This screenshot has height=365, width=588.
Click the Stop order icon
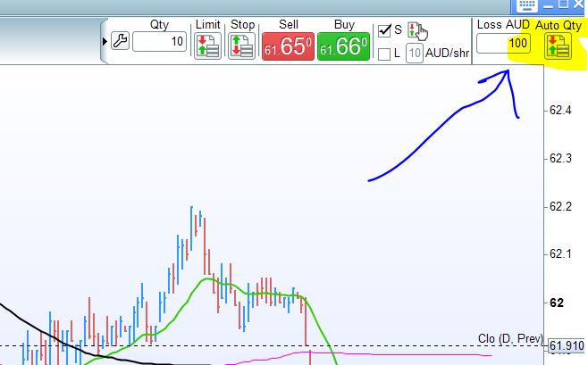[x=242, y=46]
